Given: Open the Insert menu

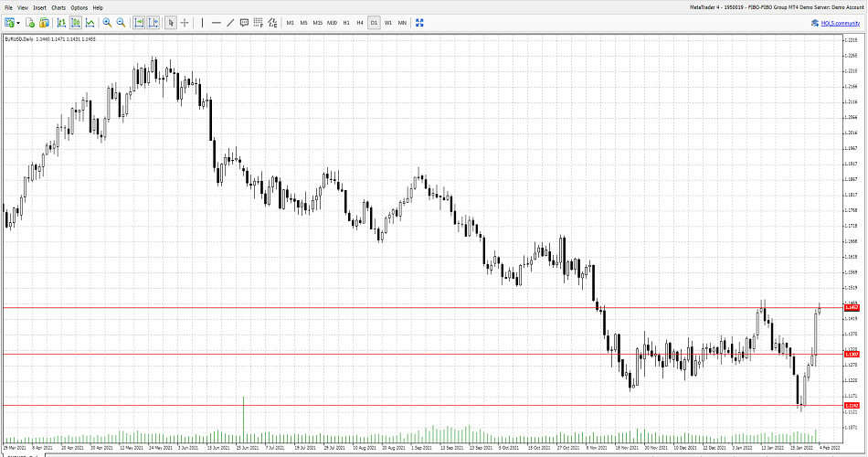Looking at the screenshot, I should coord(39,7).
